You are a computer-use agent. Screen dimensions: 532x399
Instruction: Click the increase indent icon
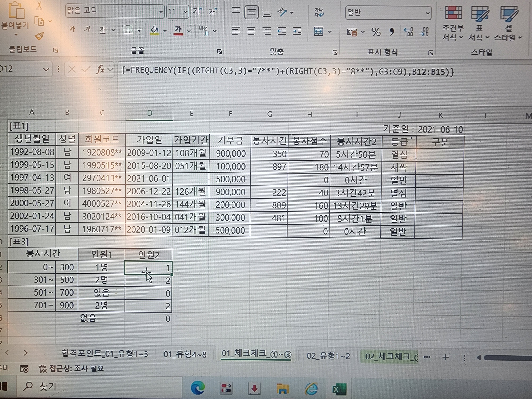[x=297, y=31]
